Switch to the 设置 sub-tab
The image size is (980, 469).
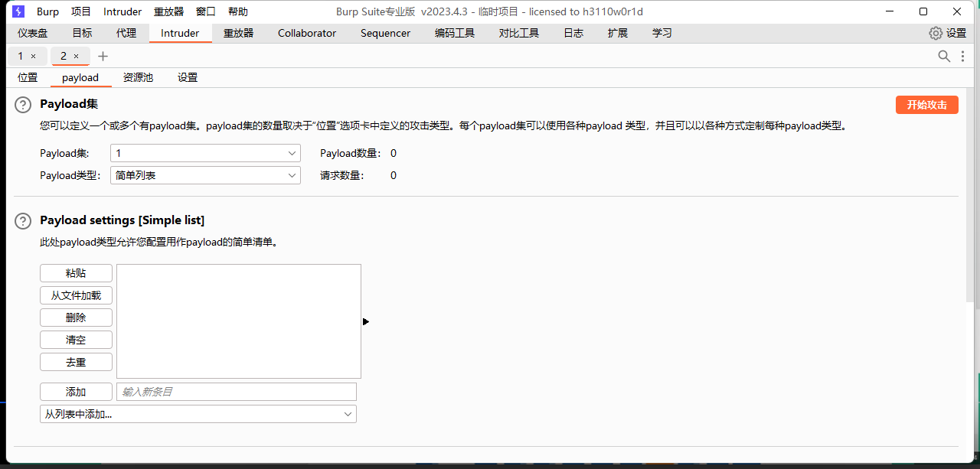(x=188, y=77)
